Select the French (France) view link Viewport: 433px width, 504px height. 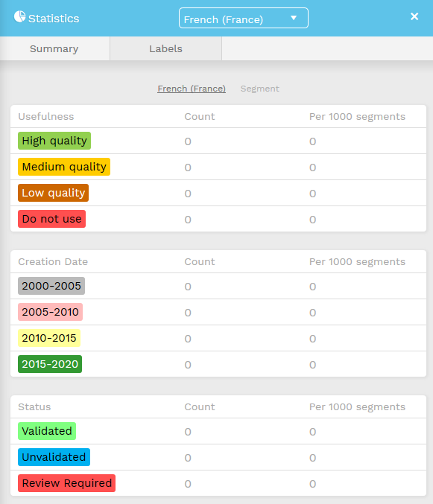(192, 89)
